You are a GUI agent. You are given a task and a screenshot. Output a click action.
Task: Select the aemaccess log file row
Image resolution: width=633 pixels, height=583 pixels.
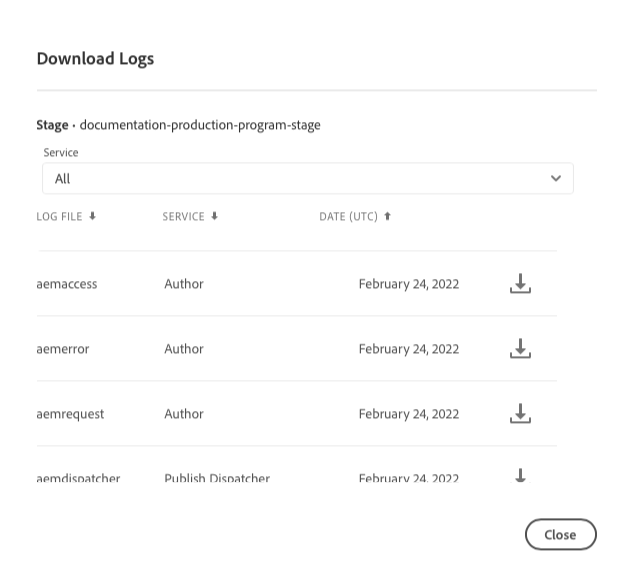[67, 284]
